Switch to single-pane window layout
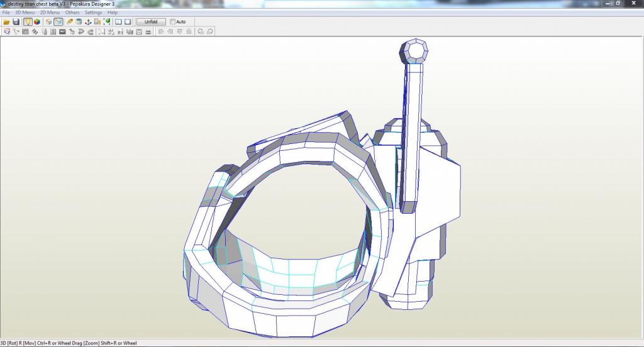This screenshot has width=644, height=347. pos(128,22)
